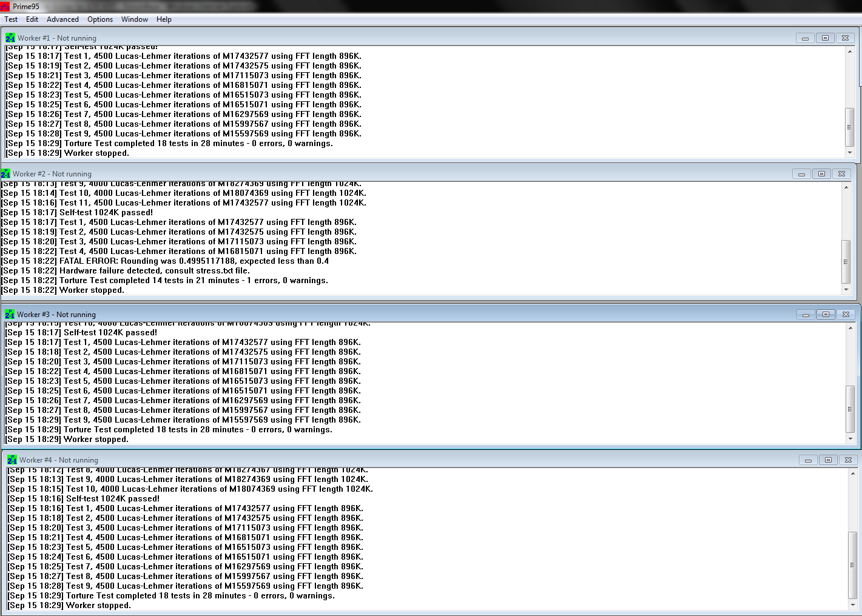Maximize the Worker #4 window
Viewport: 862px width, 616px height.
coord(828,460)
